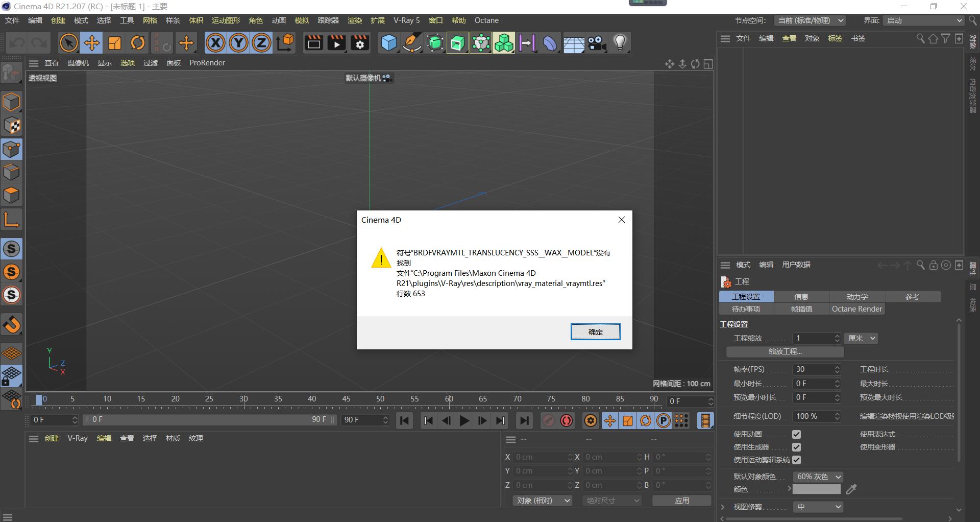Select the live selection arrow tool

(68, 43)
